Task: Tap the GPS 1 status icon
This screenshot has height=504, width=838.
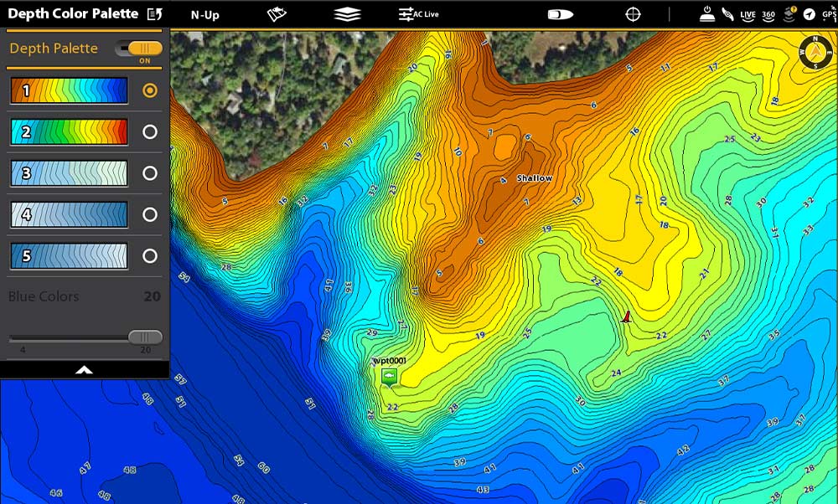Action: coord(830,15)
